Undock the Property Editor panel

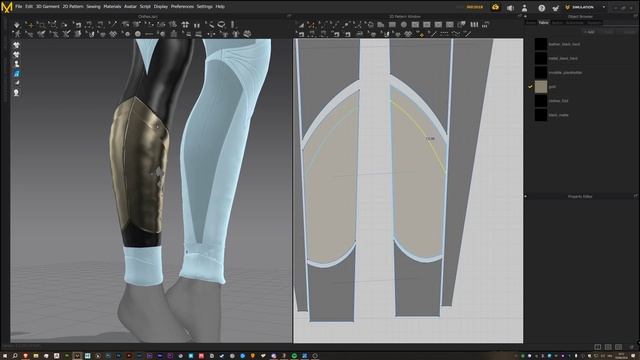point(636,196)
